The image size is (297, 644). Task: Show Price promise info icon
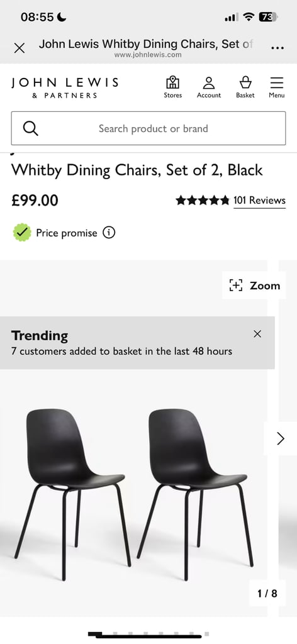109,233
